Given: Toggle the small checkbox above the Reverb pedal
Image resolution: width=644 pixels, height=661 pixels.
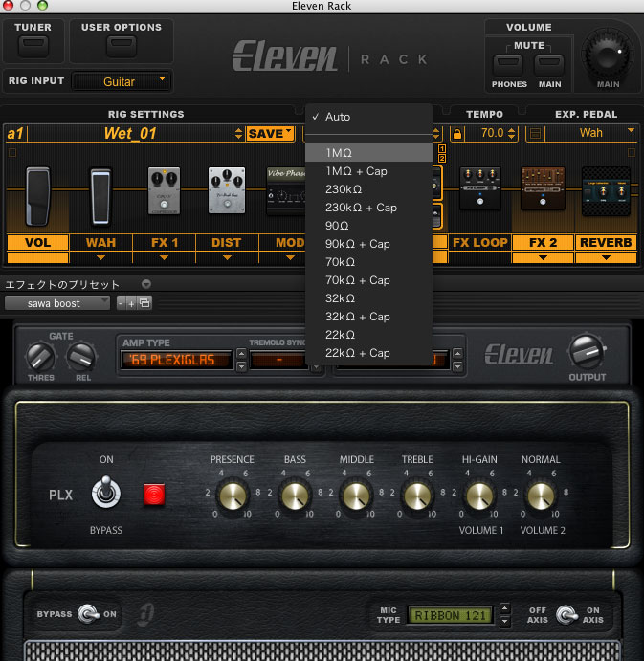Looking at the screenshot, I should [x=632, y=153].
